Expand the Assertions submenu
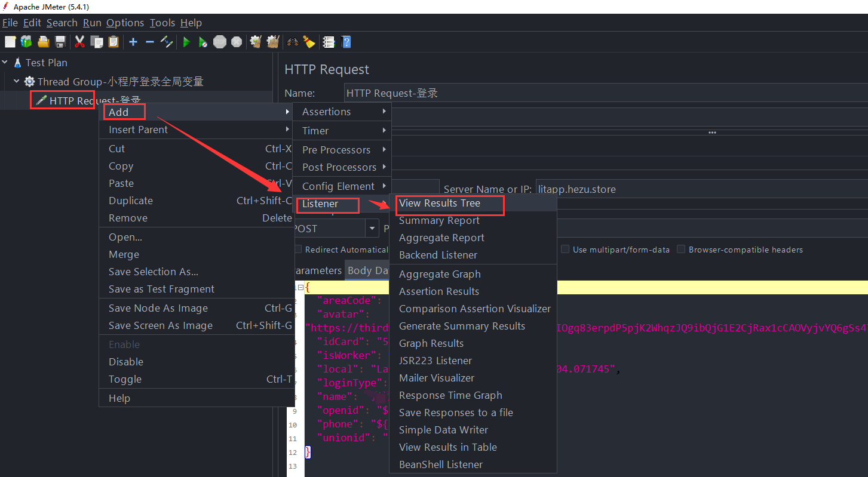 click(x=342, y=112)
